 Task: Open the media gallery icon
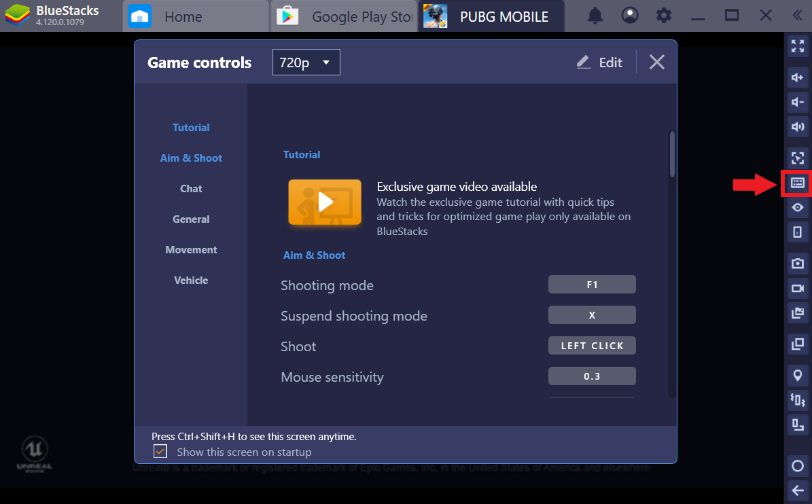[798, 313]
